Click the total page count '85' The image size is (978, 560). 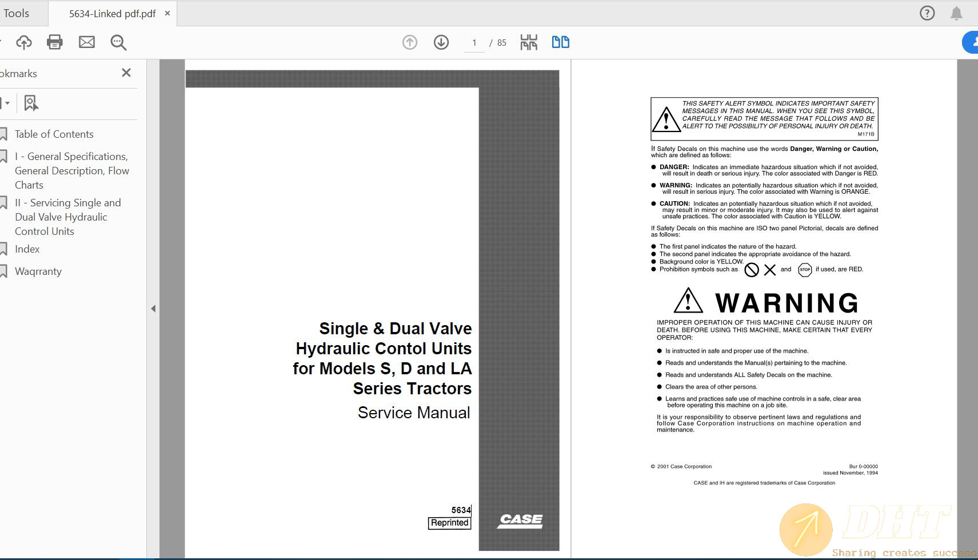(502, 43)
